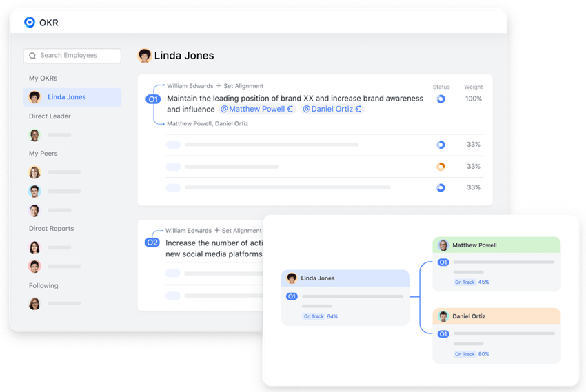Screen dimensions: 586x392
Task: Open the avatar under Following
Action: [x=34, y=303]
